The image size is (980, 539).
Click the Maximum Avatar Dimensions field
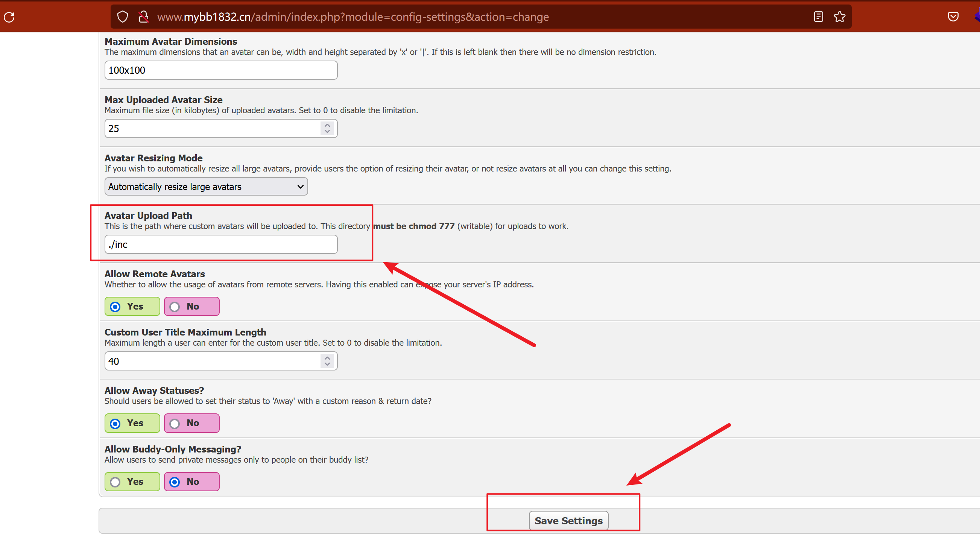[x=221, y=70]
